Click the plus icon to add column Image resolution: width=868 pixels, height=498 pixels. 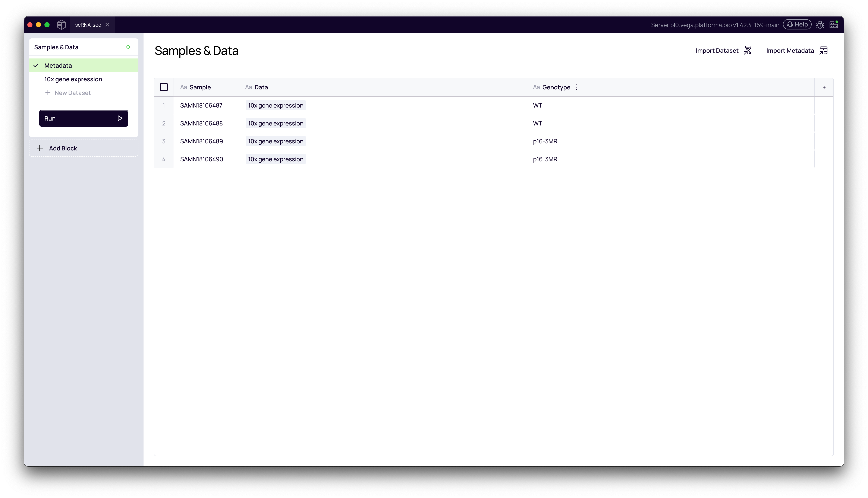coord(824,87)
